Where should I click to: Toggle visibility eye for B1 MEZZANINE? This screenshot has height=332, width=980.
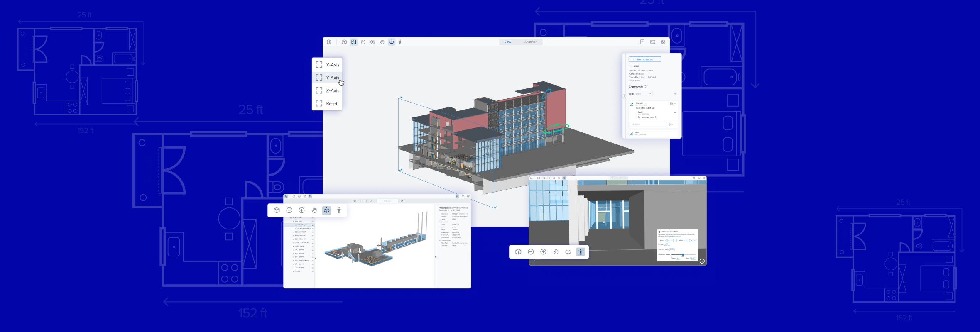(313, 239)
